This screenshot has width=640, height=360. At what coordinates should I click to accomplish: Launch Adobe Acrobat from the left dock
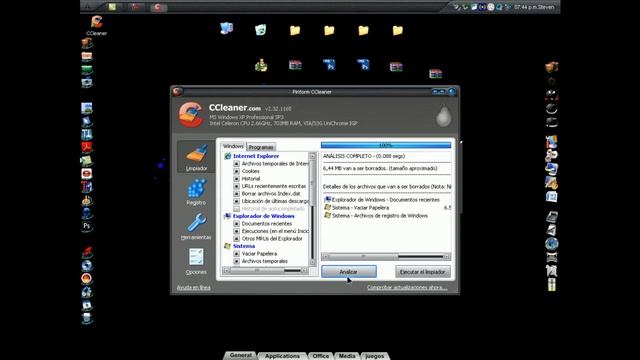87,147
